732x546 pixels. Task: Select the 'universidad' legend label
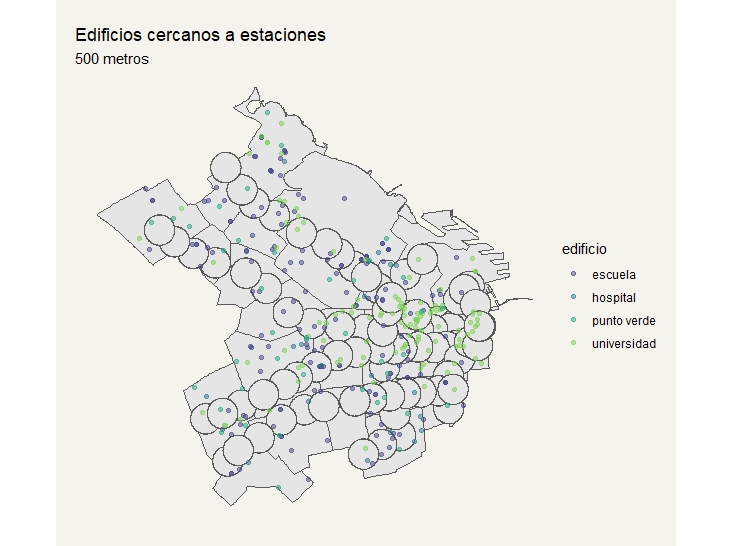click(623, 344)
